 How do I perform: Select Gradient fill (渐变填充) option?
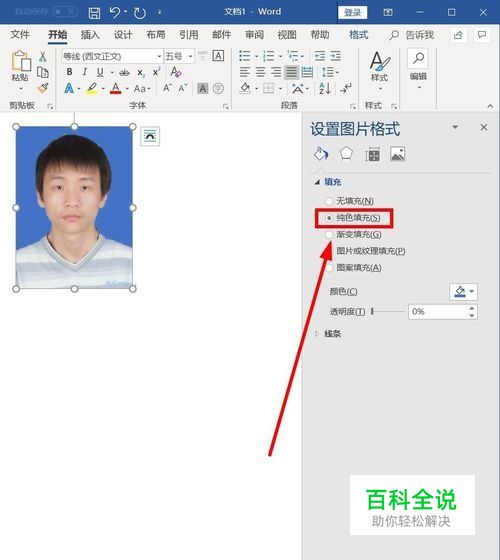point(353,235)
